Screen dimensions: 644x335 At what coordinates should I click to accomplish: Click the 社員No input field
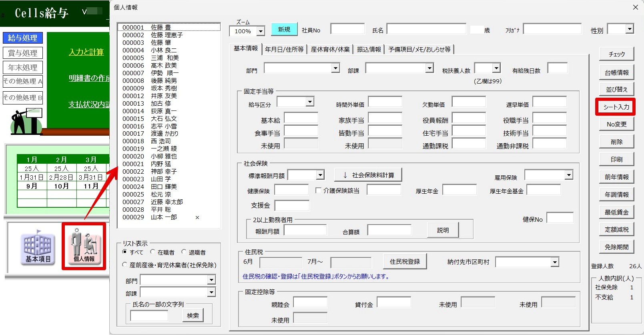click(347, 29)
